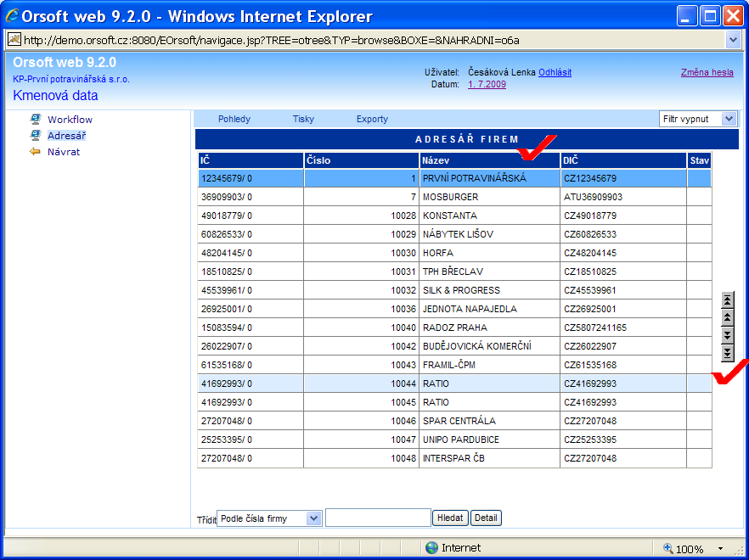This screenshot has width=749, height=560.
Task: Open the 100% zoom level dropdown
Action: click(721, 548)
